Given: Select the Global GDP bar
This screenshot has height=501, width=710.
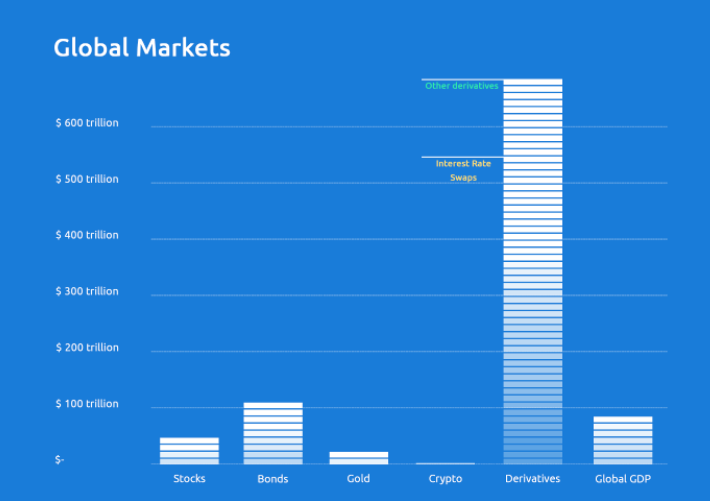Looking at the screenshot, I should point(622,440).
